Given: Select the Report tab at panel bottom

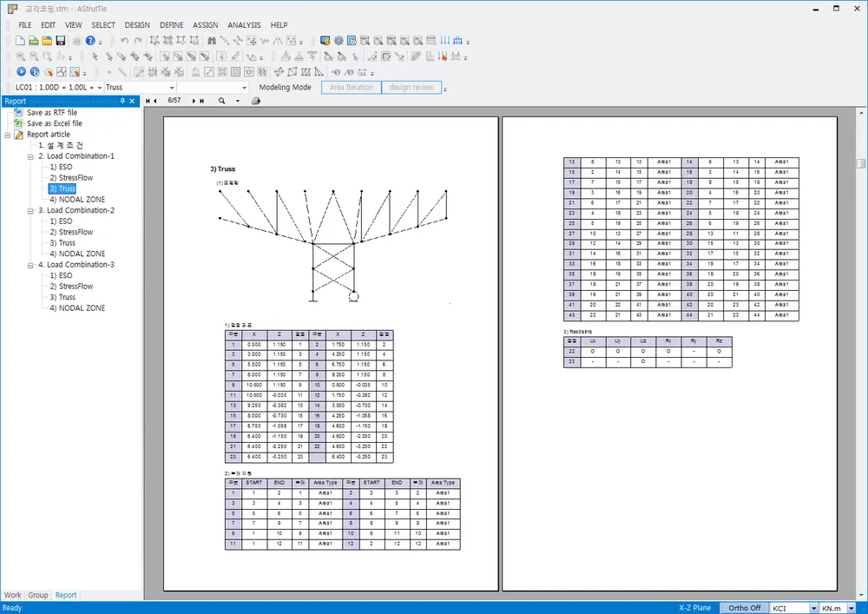Looking at the screenshot, I should [66, 595].
